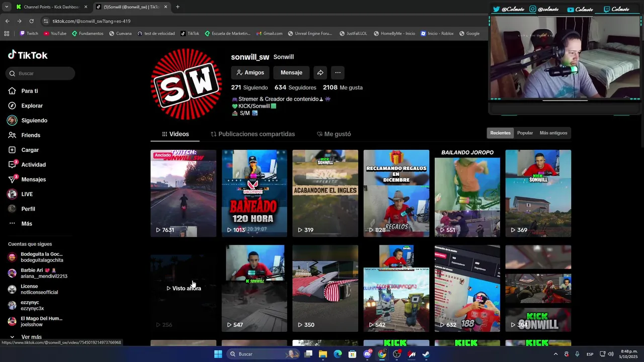Open Cuevana bookmark
This screenshot has width=644, height=362.
pyautogui.click(x=120, y=34)
